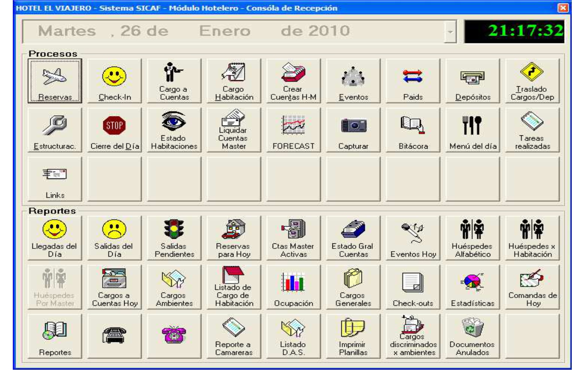The image size is (588, 377).
Task: Expand the date dropdown arrow
Action: (450, 32)
